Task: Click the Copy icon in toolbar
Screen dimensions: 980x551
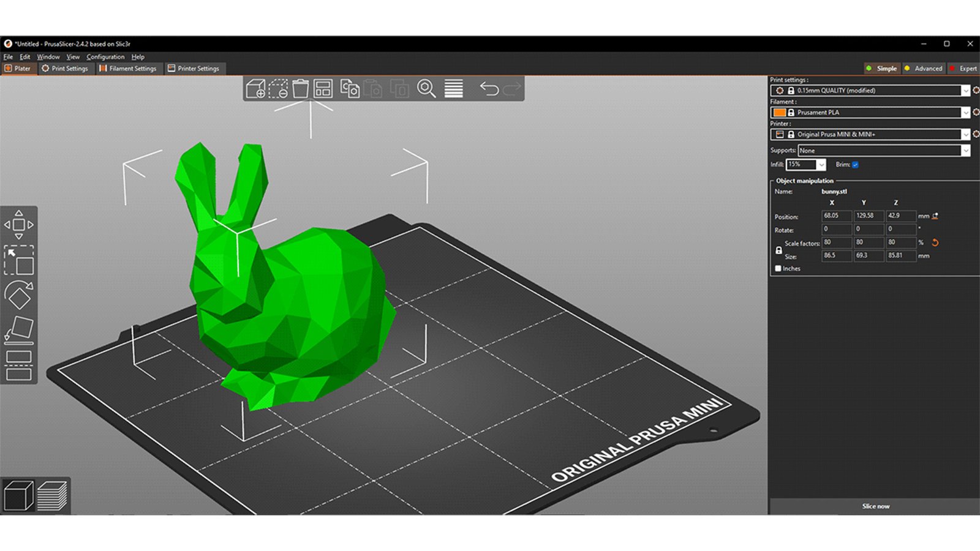Action: tap(350, 89)
